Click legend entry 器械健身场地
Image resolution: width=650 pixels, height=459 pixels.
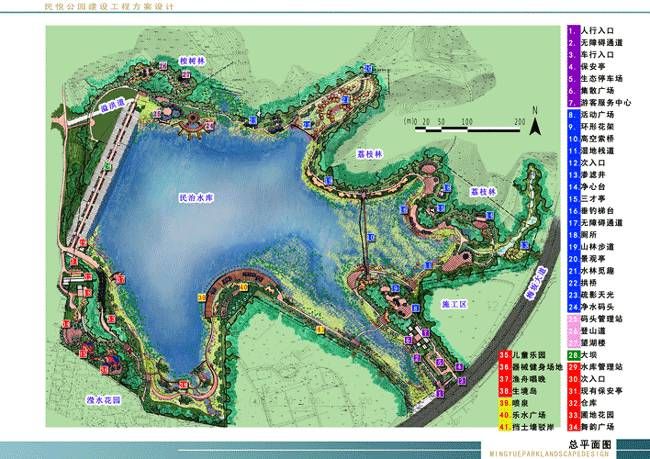[x=531, y=367]
